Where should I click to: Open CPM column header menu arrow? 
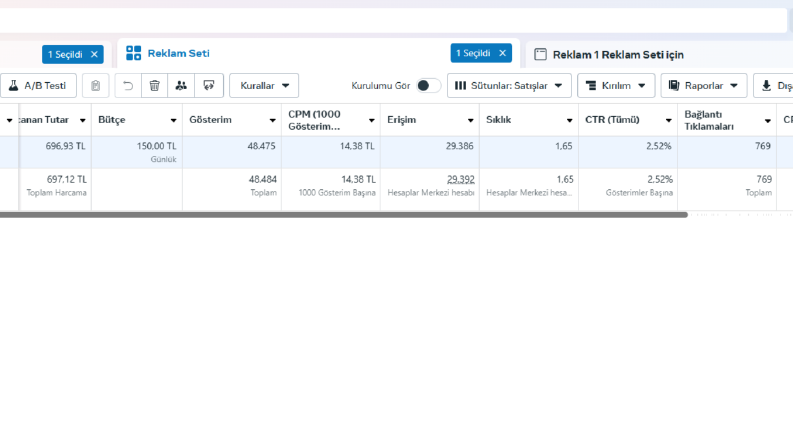click(x=372, y=120)
